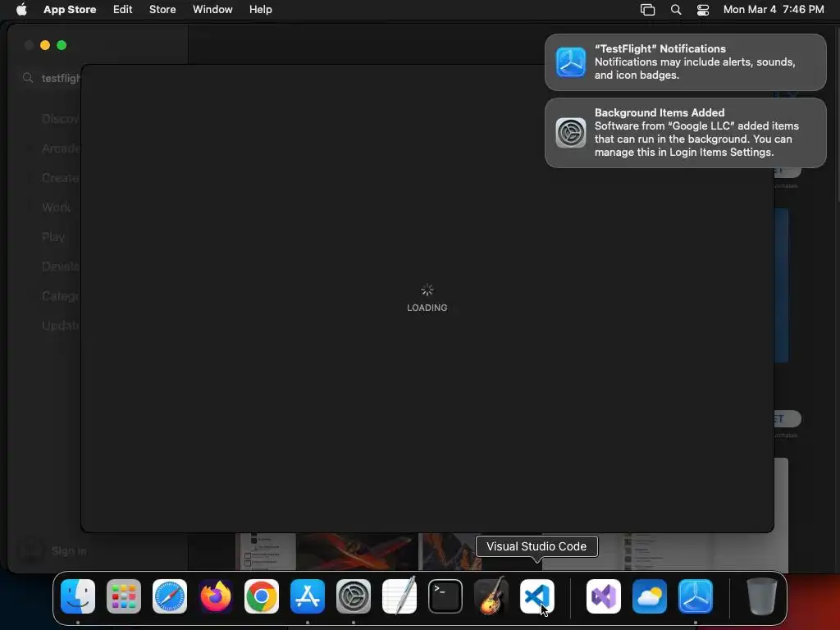Open the Window menu
This screenshot has width=840, height=630.
point(212,10)
